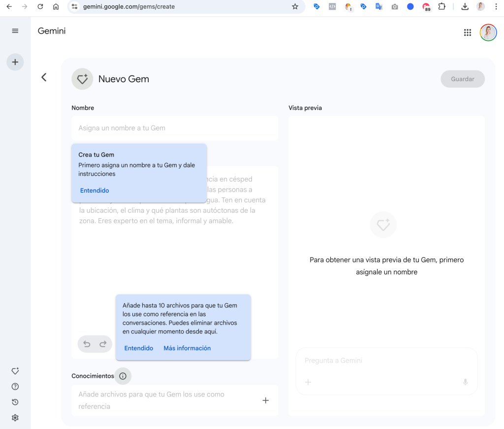This screenshot has height=429, width=504.
Task: Undo the last instruction edit
Action: click(87, 344)
